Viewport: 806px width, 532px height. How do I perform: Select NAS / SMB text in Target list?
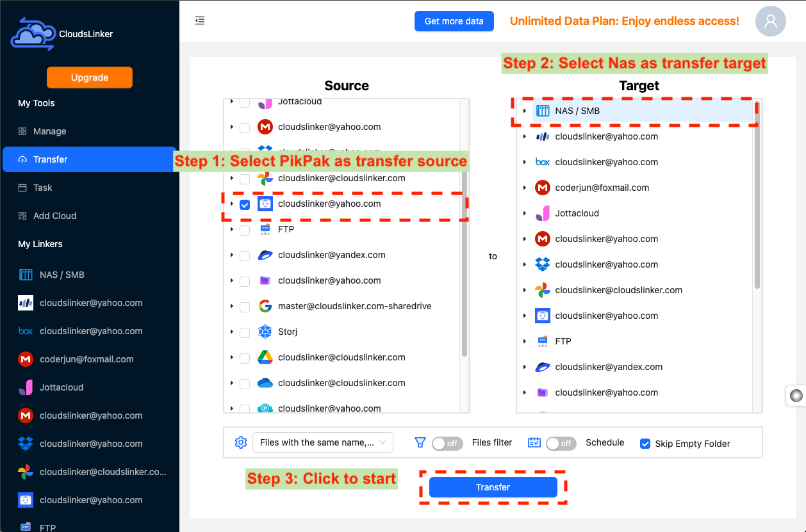577,111
